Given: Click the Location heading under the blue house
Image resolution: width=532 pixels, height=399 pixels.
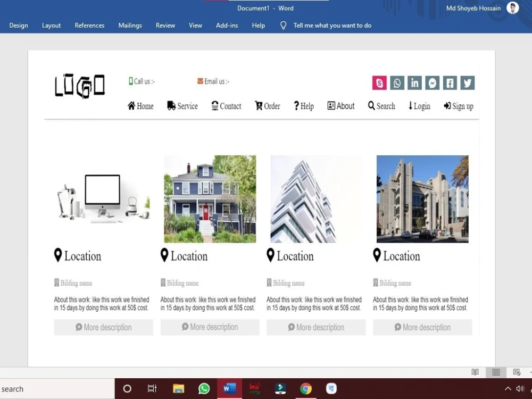Looking at the screenshot, I should (x=189, y=256).
